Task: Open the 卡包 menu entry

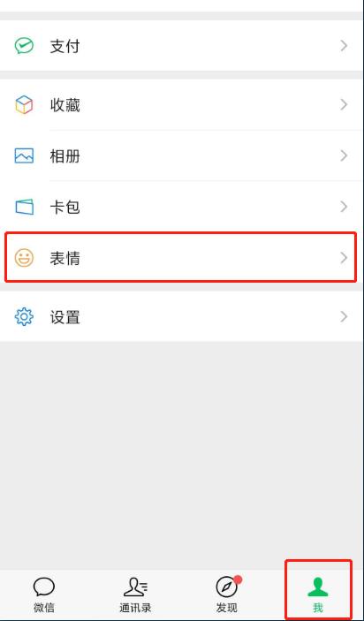Action: [x=182, y=207]
